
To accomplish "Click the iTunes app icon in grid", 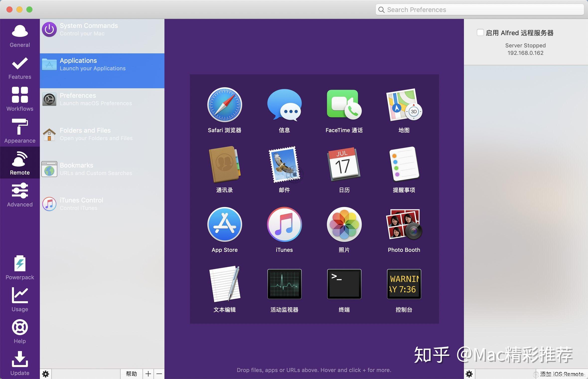I will coord(284,224).
